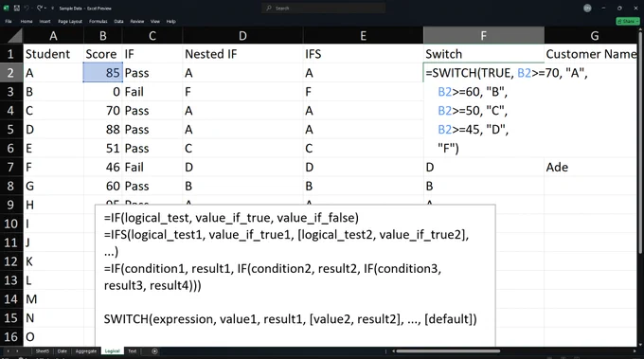Screen dimensions: 644x359
Task: Select column A by its header
Action: [x=53, y=36]
